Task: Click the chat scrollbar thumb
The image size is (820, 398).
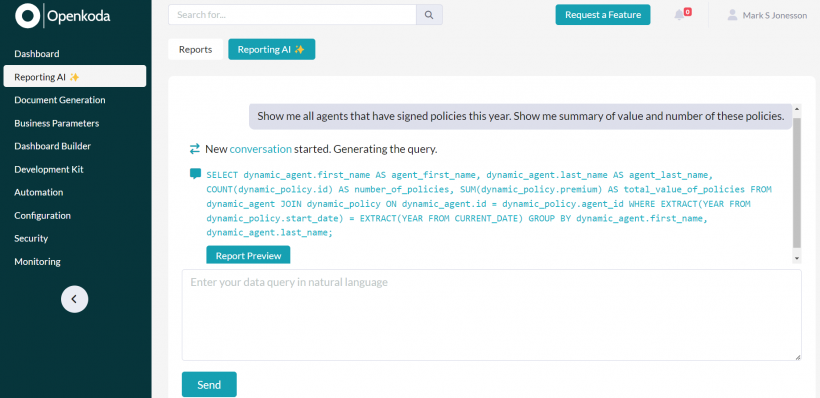Action: pos(796,182)
